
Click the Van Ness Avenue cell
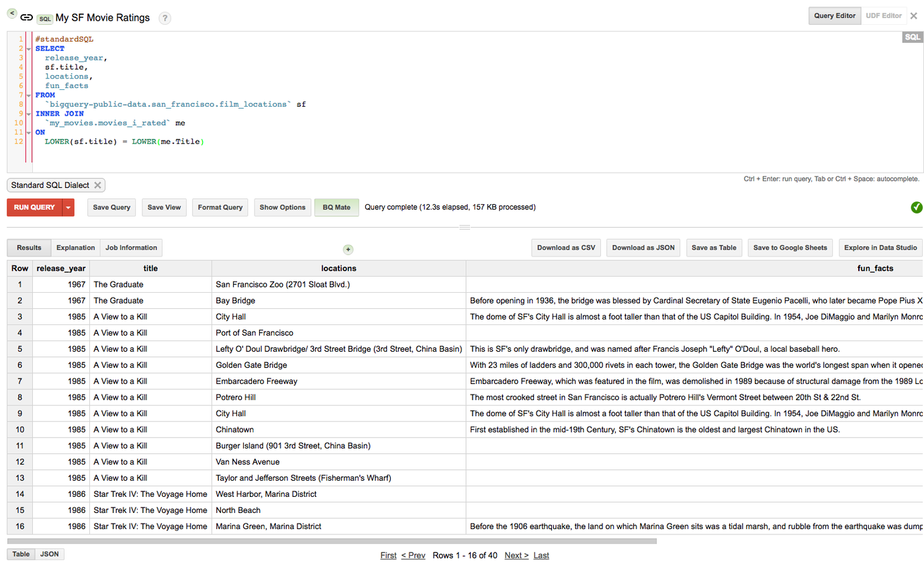tap(338, 462)
